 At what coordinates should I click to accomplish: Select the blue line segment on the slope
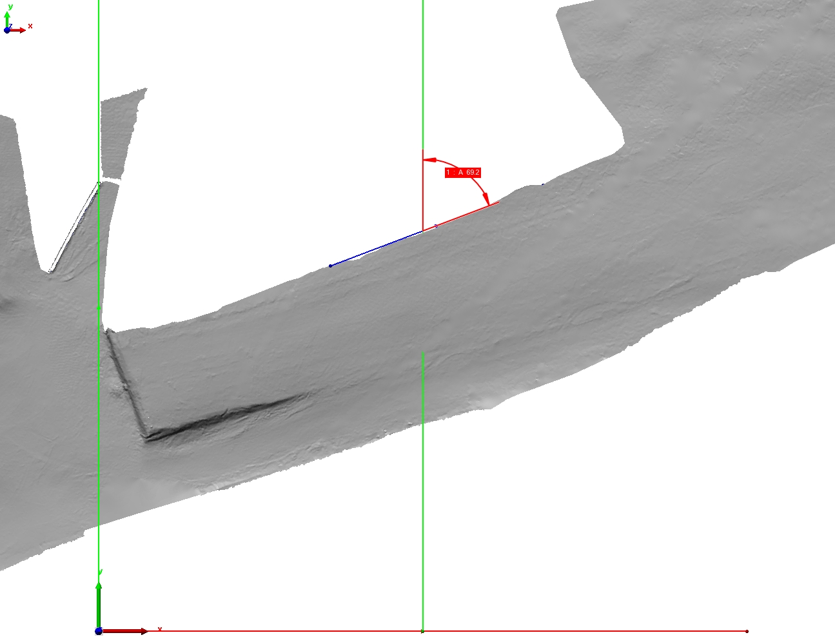pyautogui.click(x=377, y=248)
